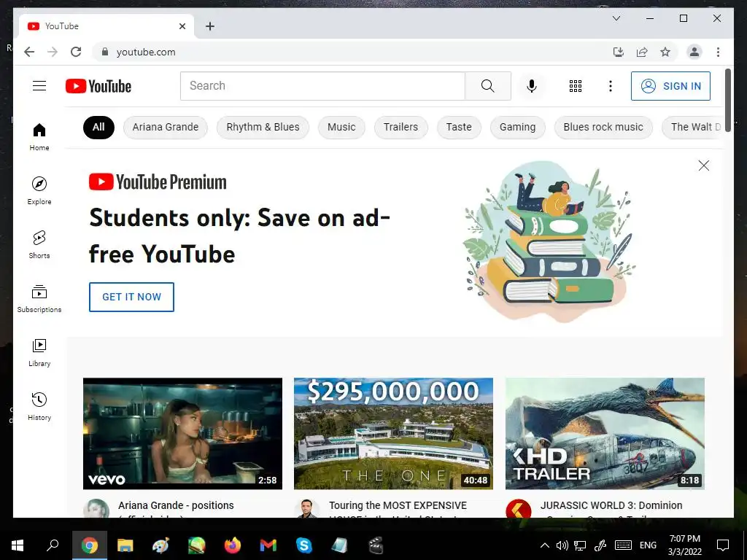Viewport: 747px width, 560px height.
Task: Open Gmail from the taskbar
Action: pos(268,545)
